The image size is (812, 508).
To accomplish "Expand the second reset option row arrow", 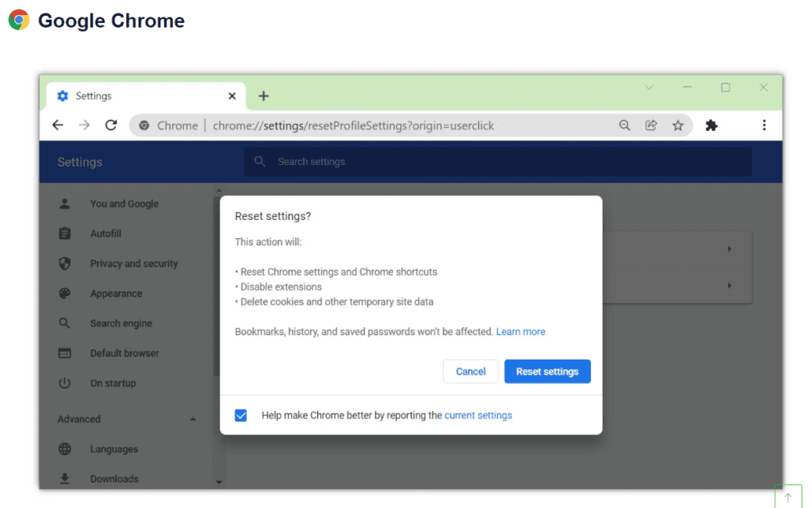I will pyautogui.click(x=730, y=286).
